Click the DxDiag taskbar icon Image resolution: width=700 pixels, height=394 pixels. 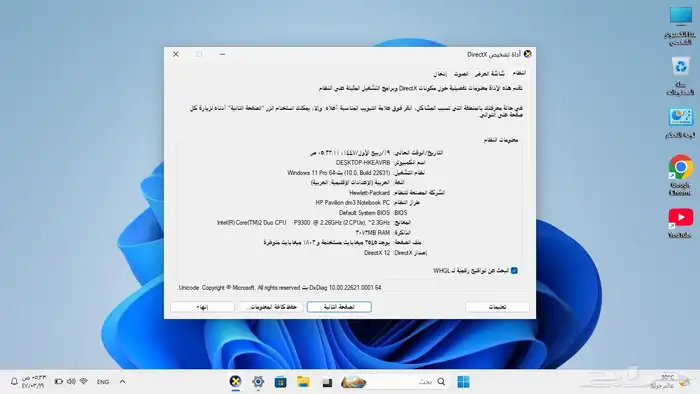pos(235,382)
